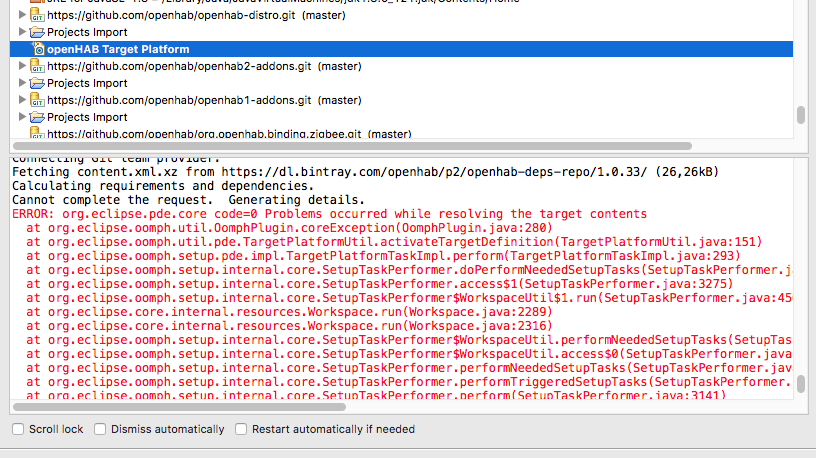Expand the openhab2-addons.git tree node

click(x=22, y=66)
